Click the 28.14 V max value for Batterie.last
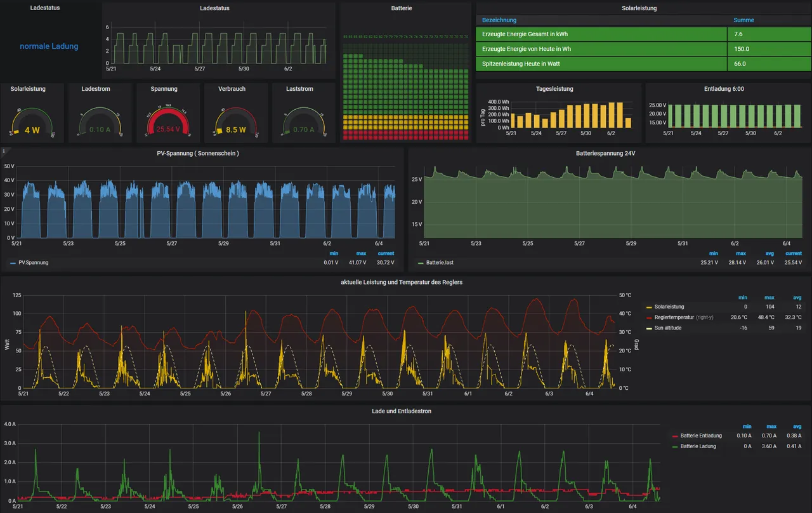Screen dimensions: 812x513 (738, 262)
